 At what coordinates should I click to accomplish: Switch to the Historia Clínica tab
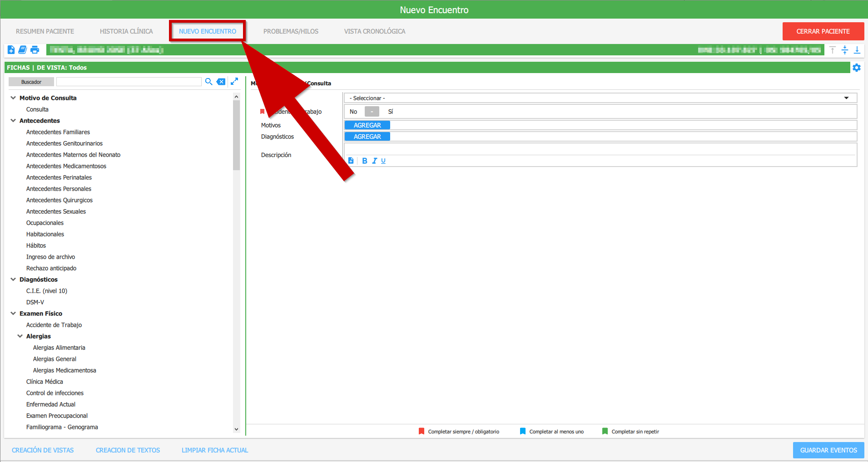pos(126,31)
